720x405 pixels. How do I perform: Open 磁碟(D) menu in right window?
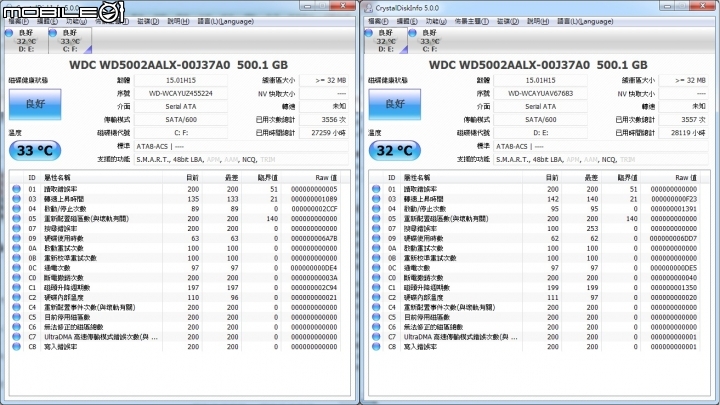pyautogui.click(x=508, y=21)
